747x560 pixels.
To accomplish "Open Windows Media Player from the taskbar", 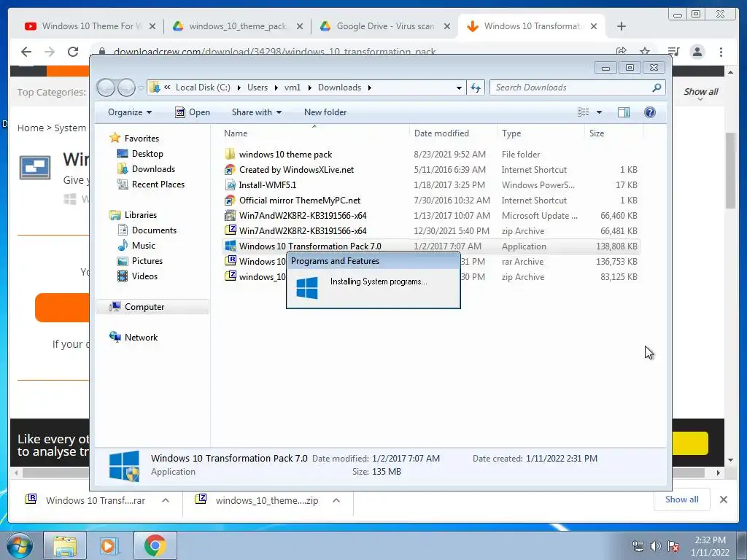I will pos(108,545).
